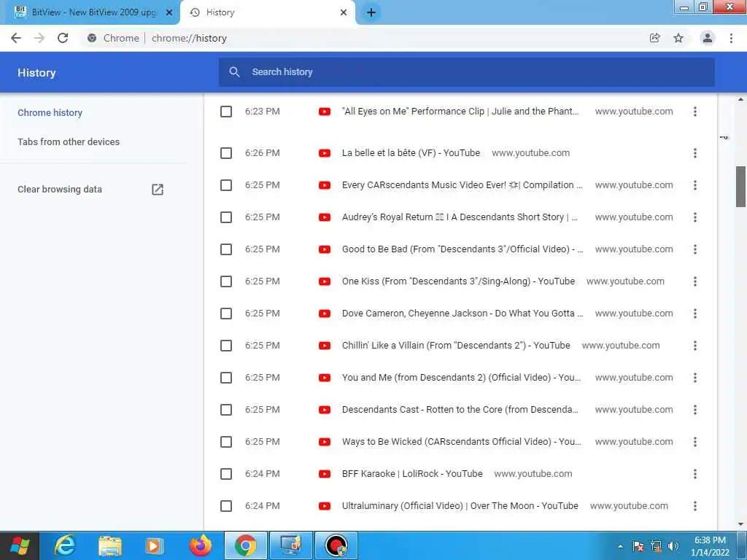
Task: Open the monitor app taskbar icon
Action: pyautogui.click(x=290, y=545)
